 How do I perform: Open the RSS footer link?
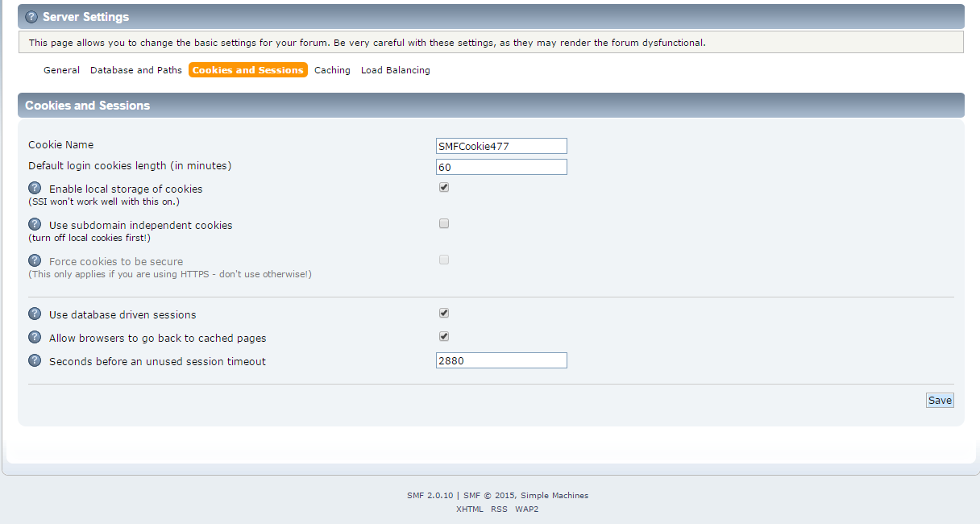(499, 509)
